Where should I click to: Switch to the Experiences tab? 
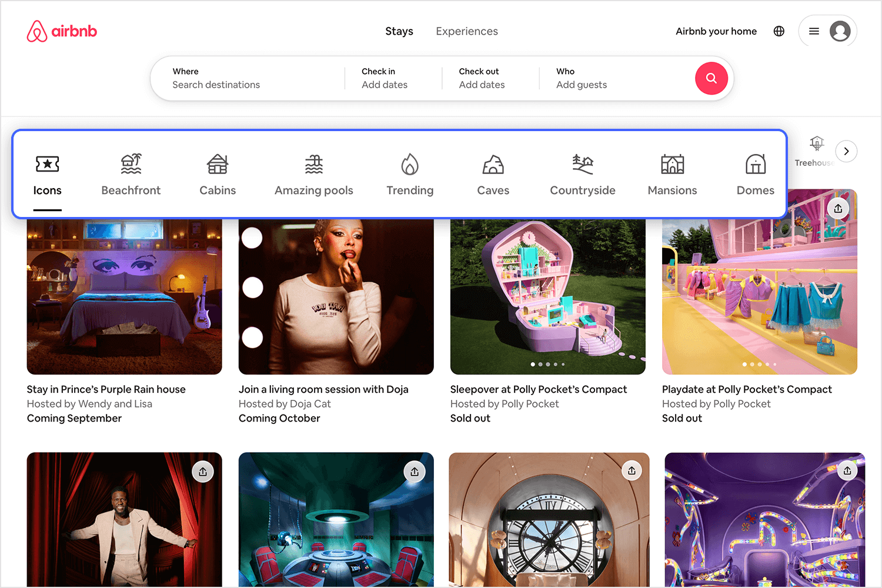coord(467,31)
